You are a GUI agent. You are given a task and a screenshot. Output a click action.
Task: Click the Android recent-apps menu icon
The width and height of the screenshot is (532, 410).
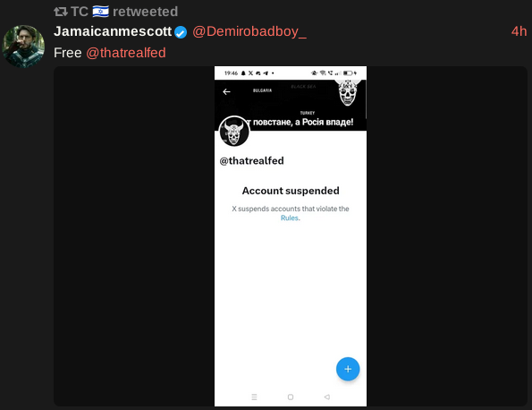[254, 397]
